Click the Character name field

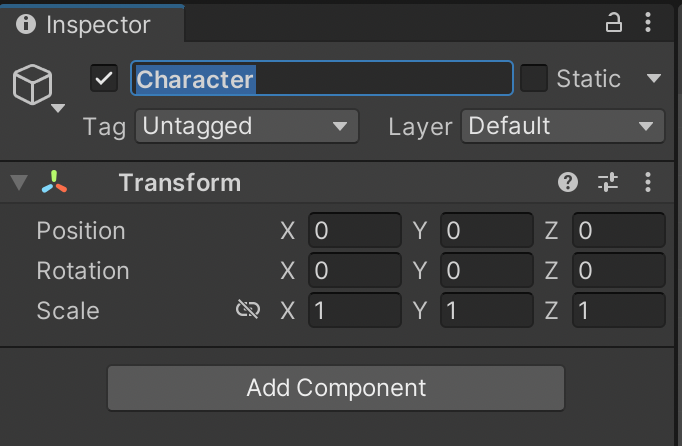pyautogui.click(x=321, y=78)
